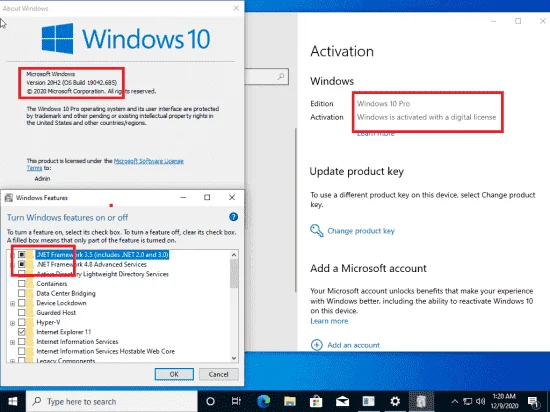Screen dimensions: 550x412
Task: Click the volume speaker tray icon
Action: click(x=481, y=401)
